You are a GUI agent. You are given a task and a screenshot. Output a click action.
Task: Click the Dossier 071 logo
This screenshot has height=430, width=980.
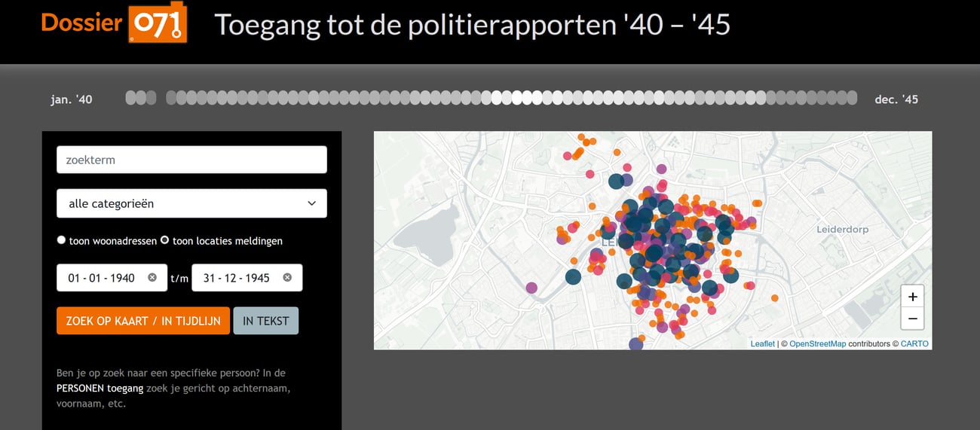point(114,24)
